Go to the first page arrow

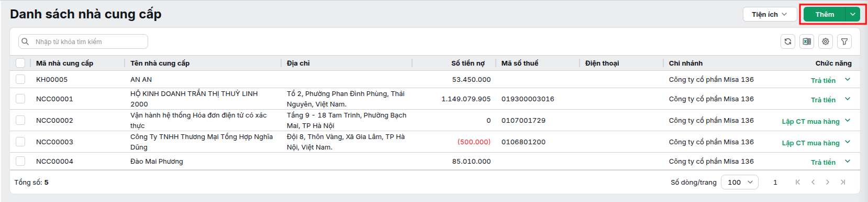[x=797, y=182]
